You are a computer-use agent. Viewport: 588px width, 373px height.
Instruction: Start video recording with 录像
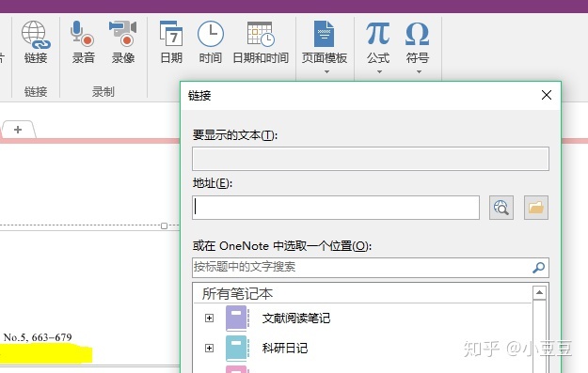pos(123,42)
